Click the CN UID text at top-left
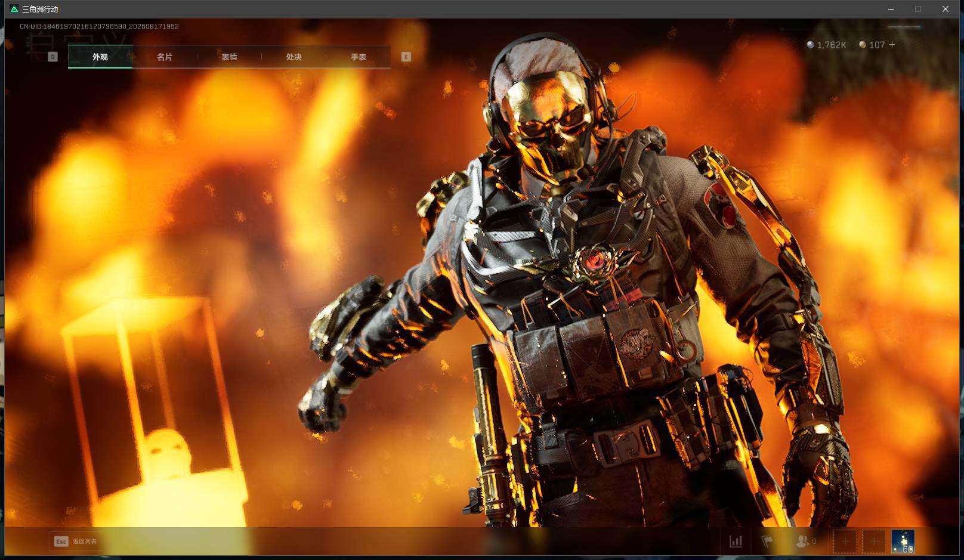The image size is (964, 560). pos(99,27)
